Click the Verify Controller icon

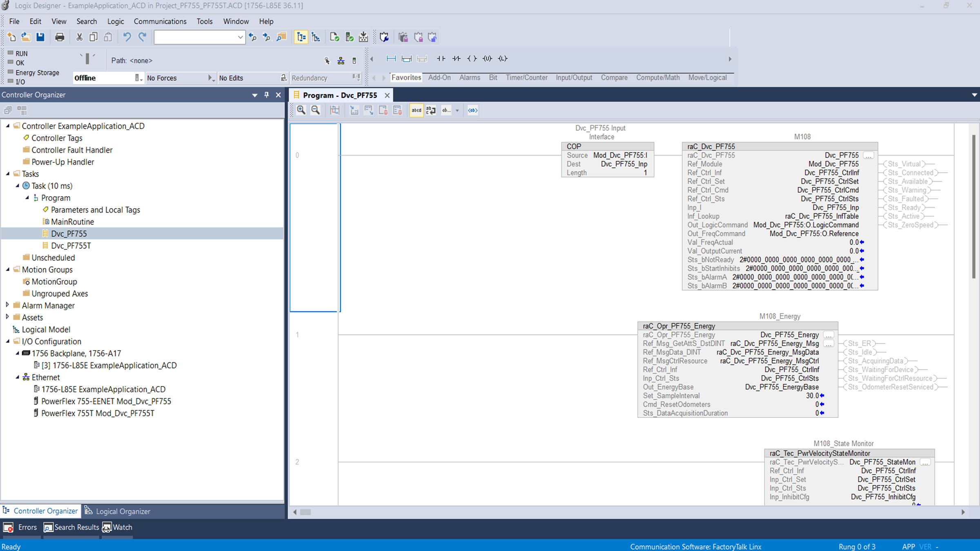[x=349, y=37]
